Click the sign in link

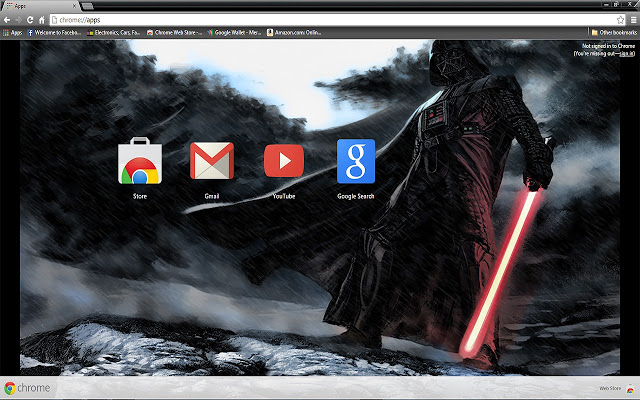click(x=627, y=53)
